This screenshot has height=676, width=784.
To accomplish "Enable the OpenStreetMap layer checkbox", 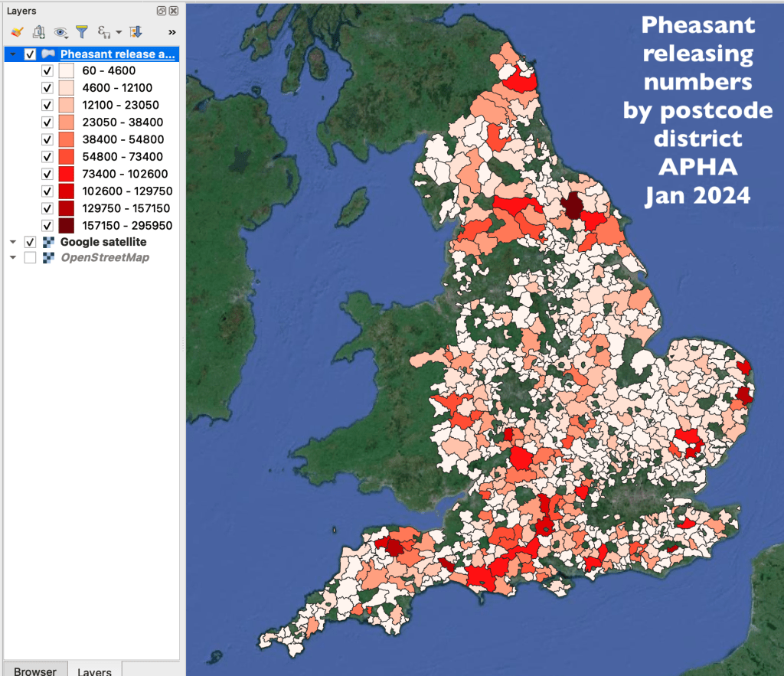I will [31, 258].
